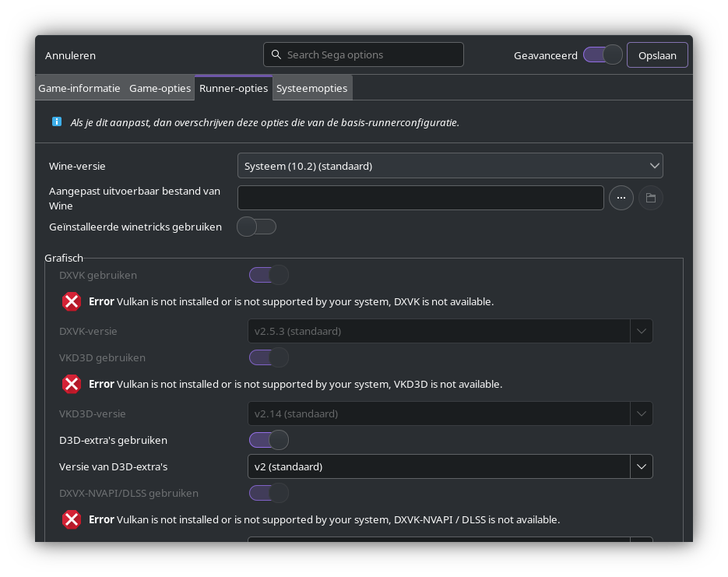Image resolution: width=728 pixels, height=577 pixels.
Task: Click the Grafisch section heading
Action: (x=64, y=258)
